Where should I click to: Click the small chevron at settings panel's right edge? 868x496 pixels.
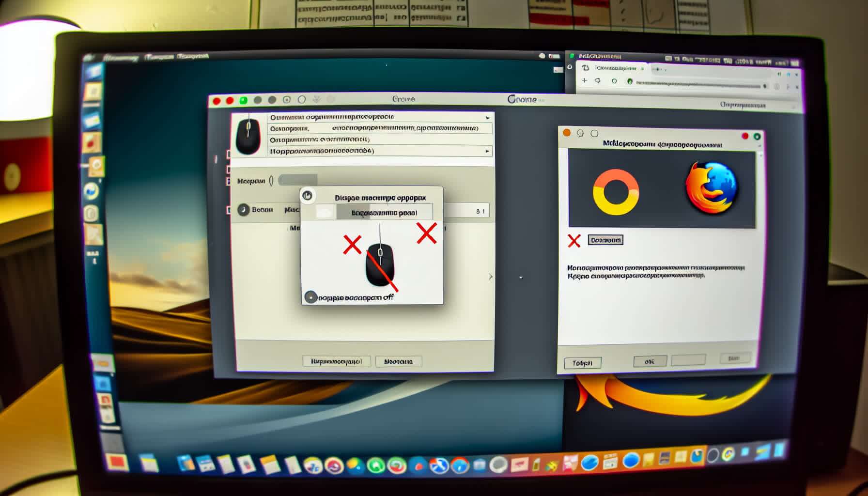(x=491, y=277)
